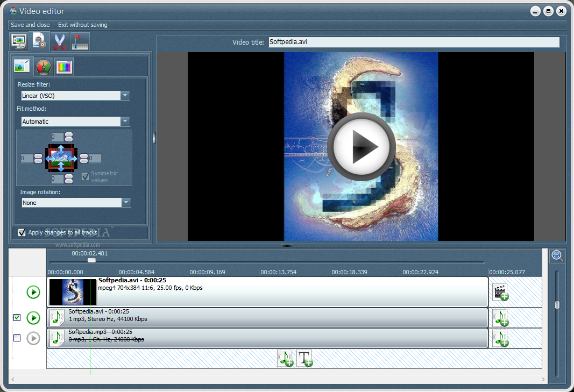Toggle the Symmetric values checkbox
Screen dimensions: 574x392
point(86,177)
